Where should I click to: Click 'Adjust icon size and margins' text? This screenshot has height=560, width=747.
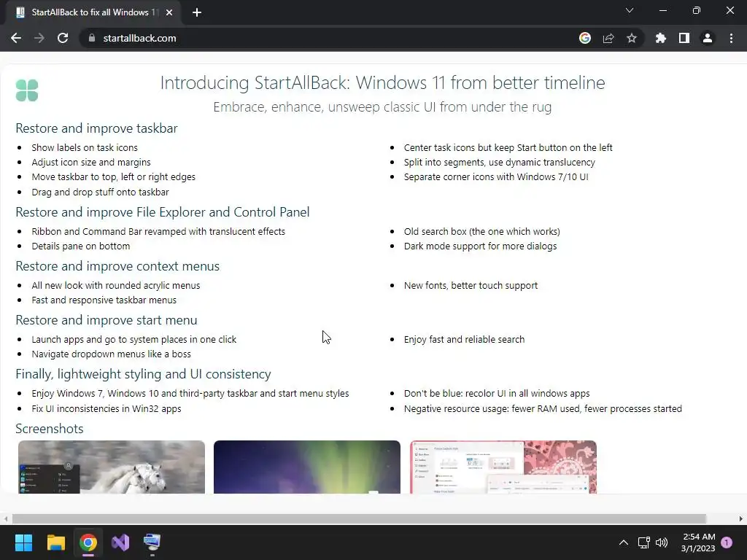91,163
